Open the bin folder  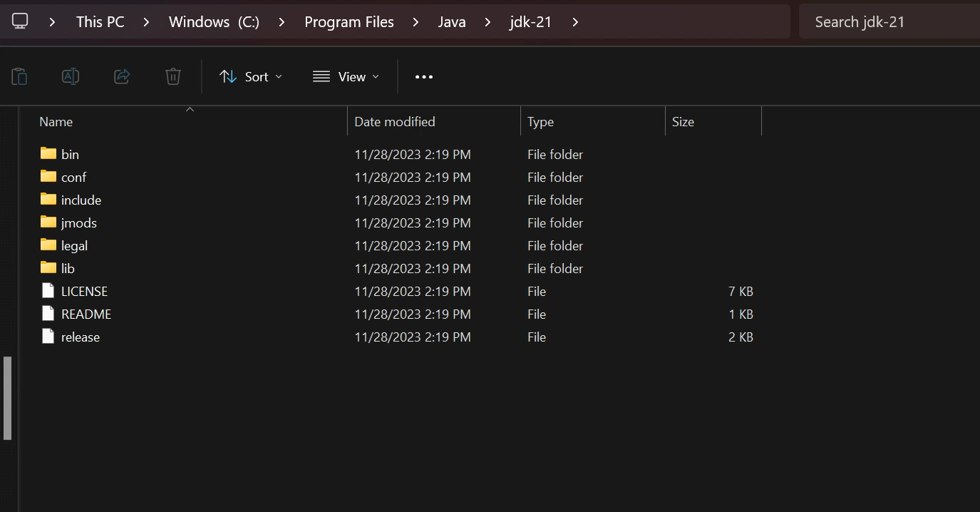point(69,154)
